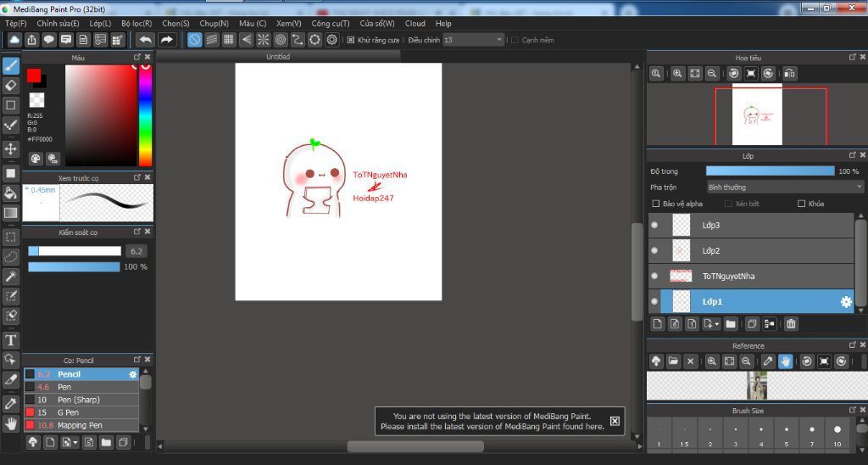The image size is (868, 465).
Task: Hide the Lớp3 layer
Action: pyautogui.click(x=655, y=225)
